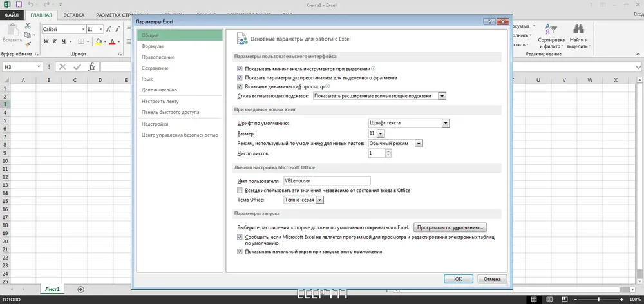The image size is (644, 304).
Task: Select 'Панель быстрого доступа' in options dialog
Action: click(180, 112)
